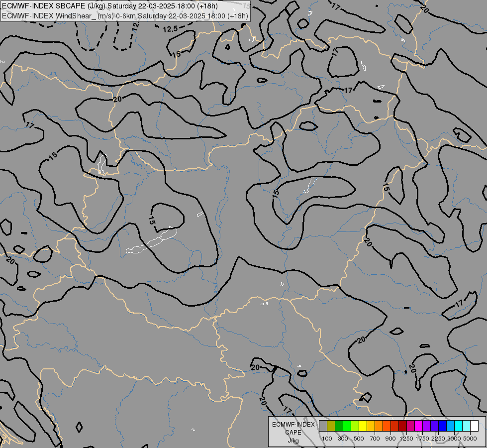
Task: Pick the pure yellow legend swatch
Action: pyautogui.click(x=363, y=426)
